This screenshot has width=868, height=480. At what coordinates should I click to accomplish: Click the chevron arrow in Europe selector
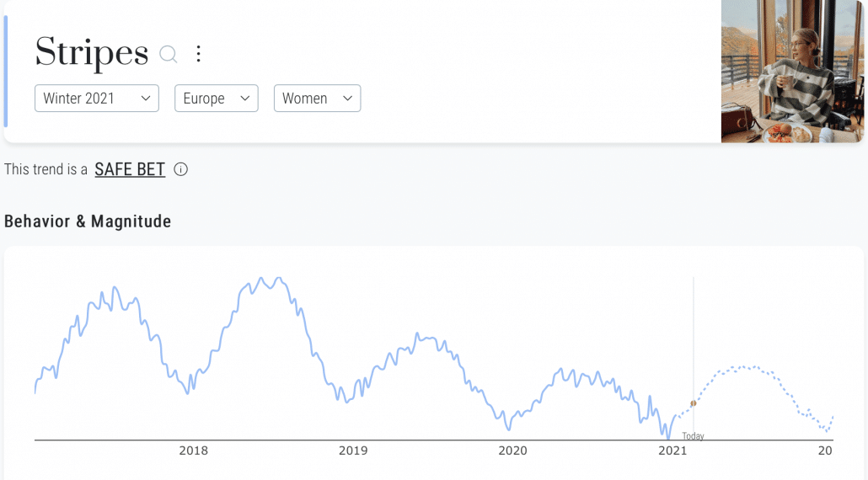click(244, 99)
